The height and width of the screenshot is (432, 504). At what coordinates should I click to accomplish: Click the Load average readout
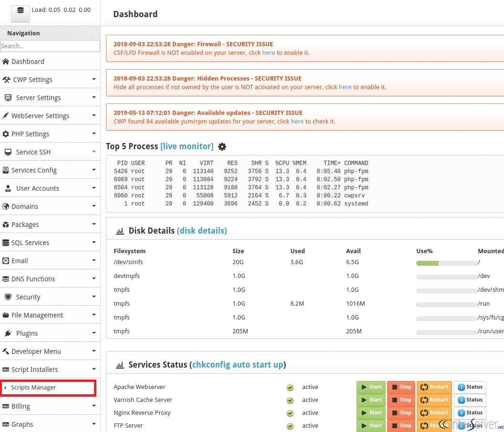(x=61, y=10)
